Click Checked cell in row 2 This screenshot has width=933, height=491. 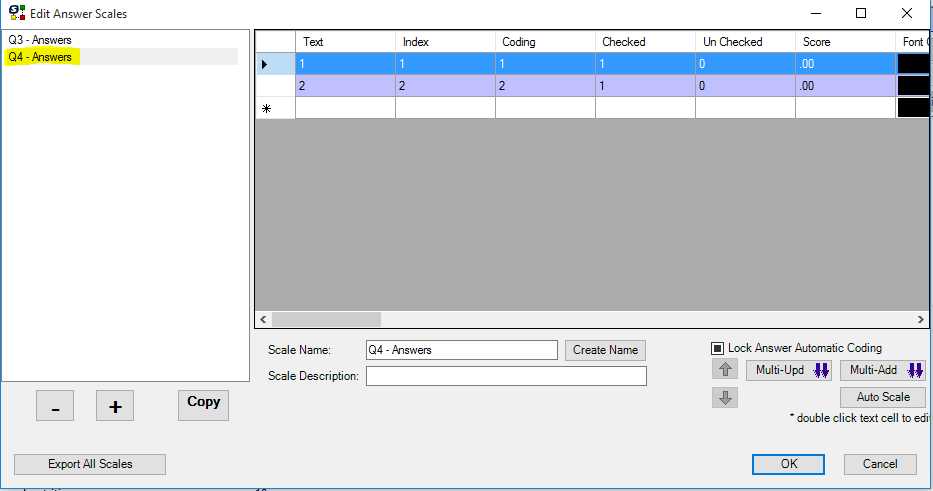tap(645, 86)
